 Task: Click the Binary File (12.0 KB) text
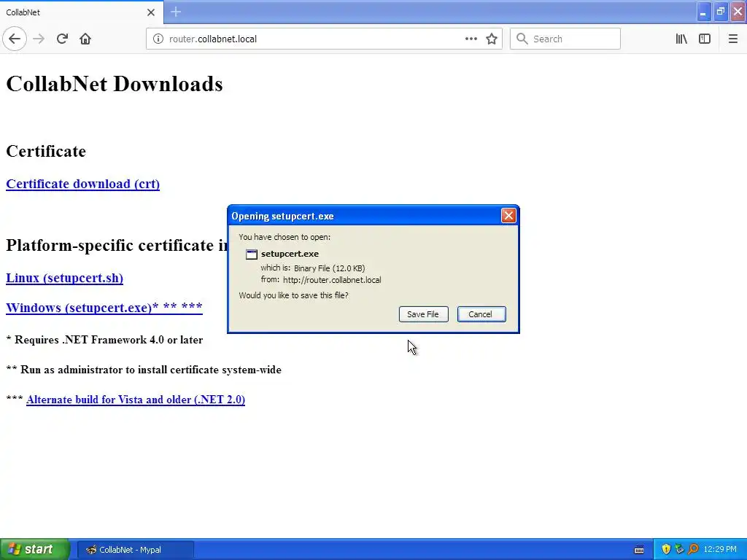[x=329, y=268]
